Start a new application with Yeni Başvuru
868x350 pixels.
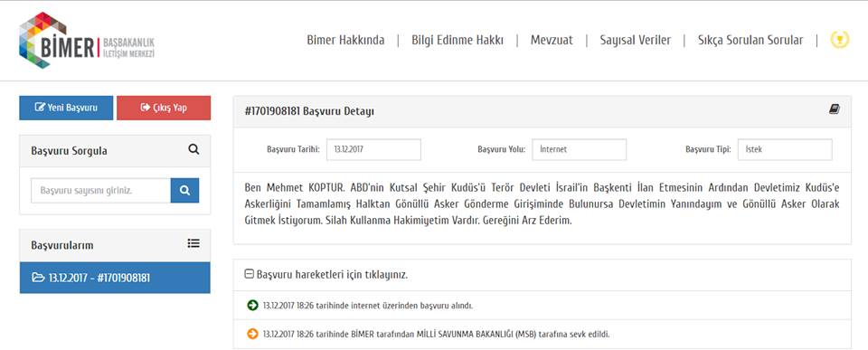66,108
